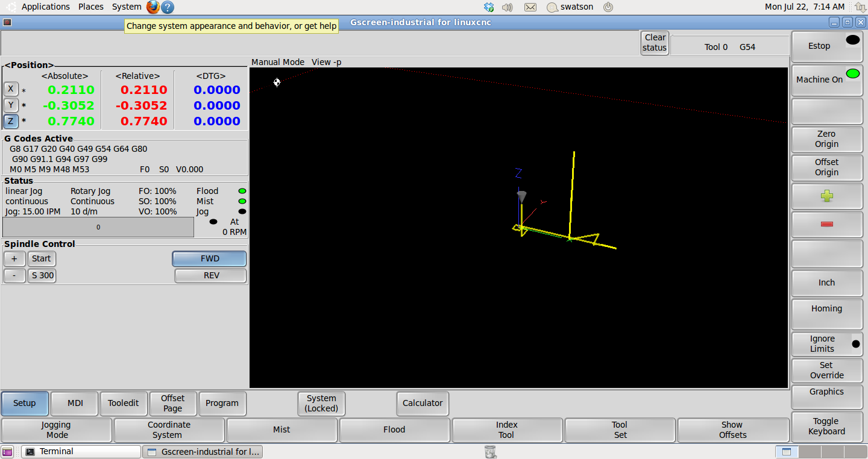Open the help icon in top panel

[168, 7]
